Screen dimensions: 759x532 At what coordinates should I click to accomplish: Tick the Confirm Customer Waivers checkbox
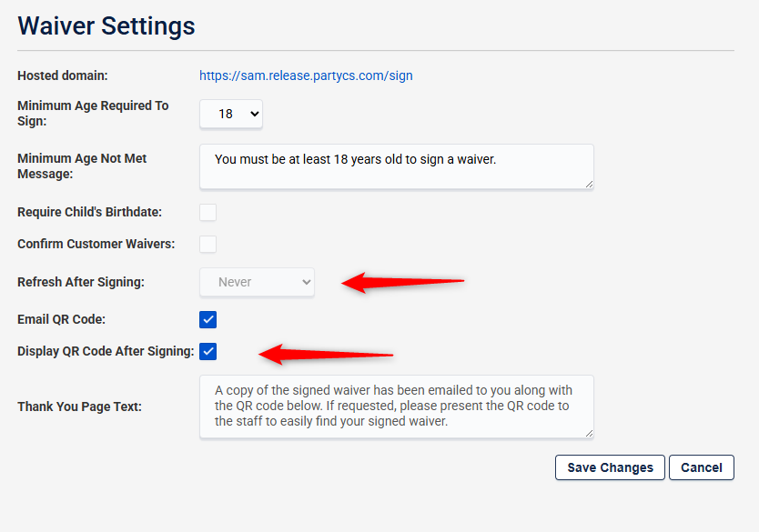click(208, 244)
